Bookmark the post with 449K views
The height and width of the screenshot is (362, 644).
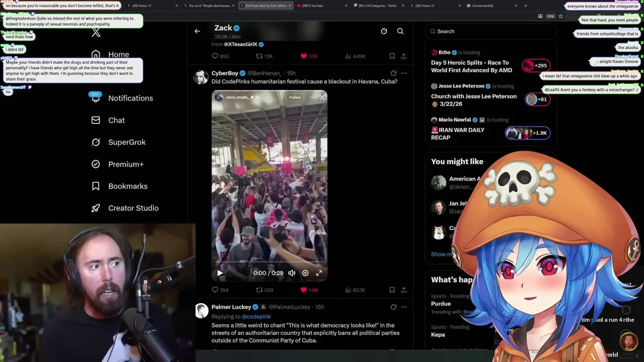[392, 56]
